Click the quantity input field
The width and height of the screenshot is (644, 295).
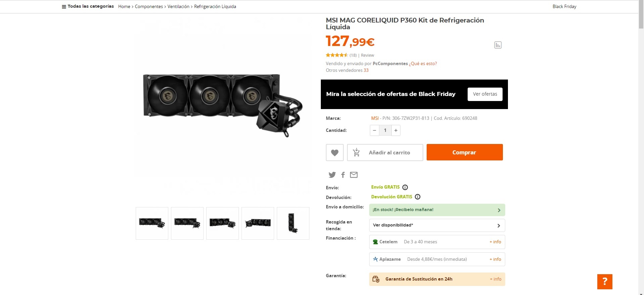pos(385,131)
